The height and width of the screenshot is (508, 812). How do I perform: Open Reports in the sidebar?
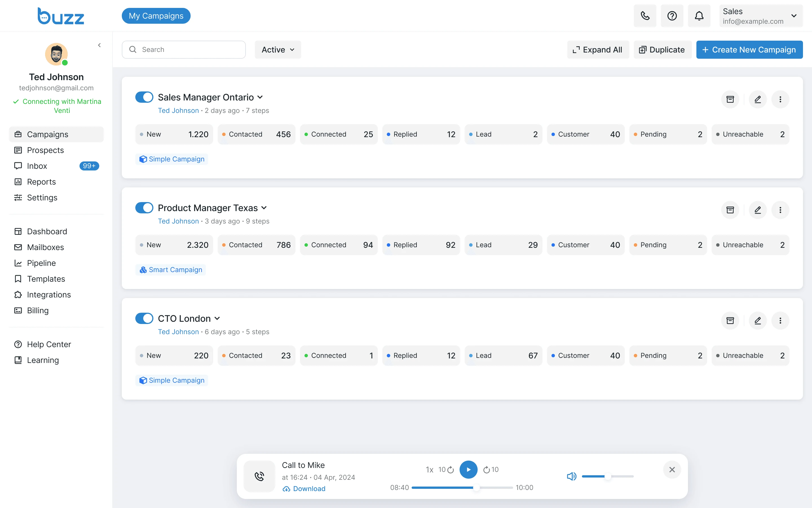[56, 181]
